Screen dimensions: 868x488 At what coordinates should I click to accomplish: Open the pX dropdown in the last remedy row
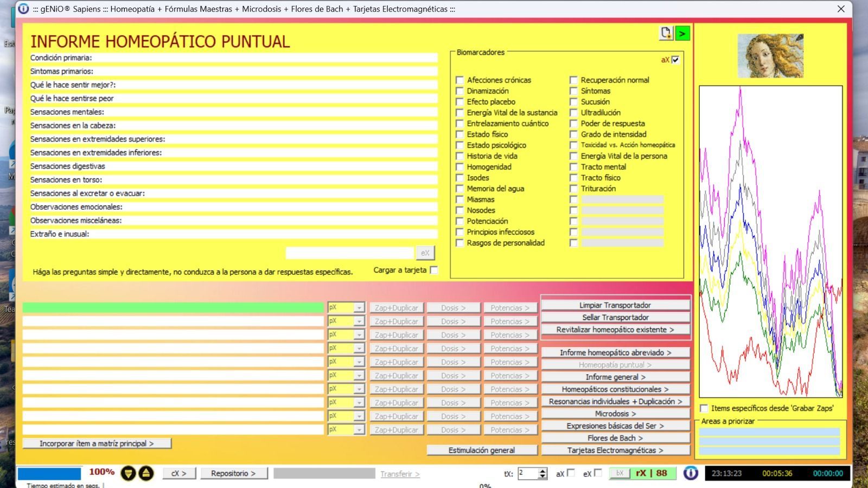[x=359, y=429]
